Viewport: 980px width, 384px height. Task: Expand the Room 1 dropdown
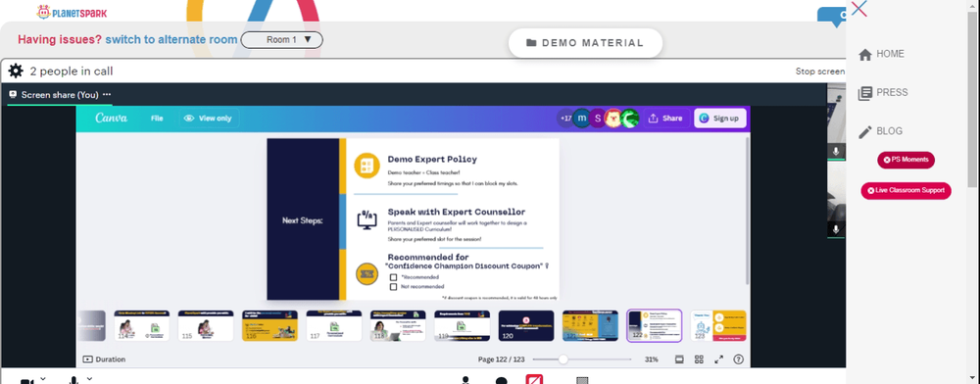tap(282, 40)
